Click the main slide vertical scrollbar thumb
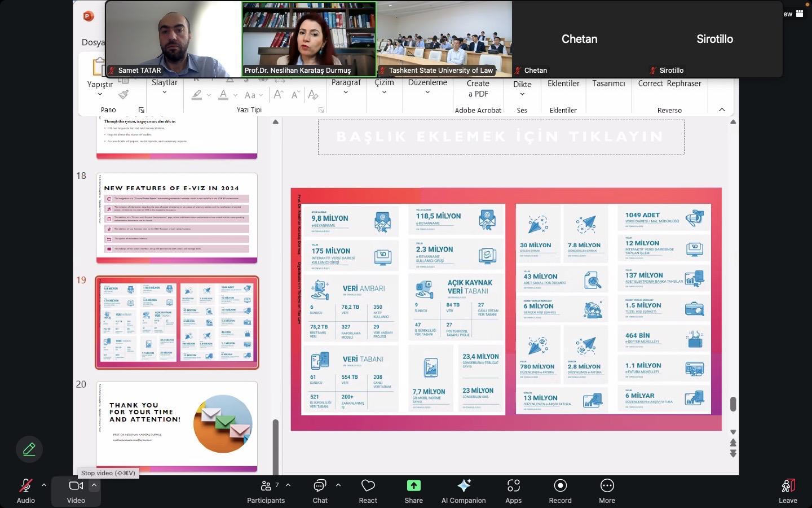The width and height of the screenshot is (812, 508). [733, 404]
